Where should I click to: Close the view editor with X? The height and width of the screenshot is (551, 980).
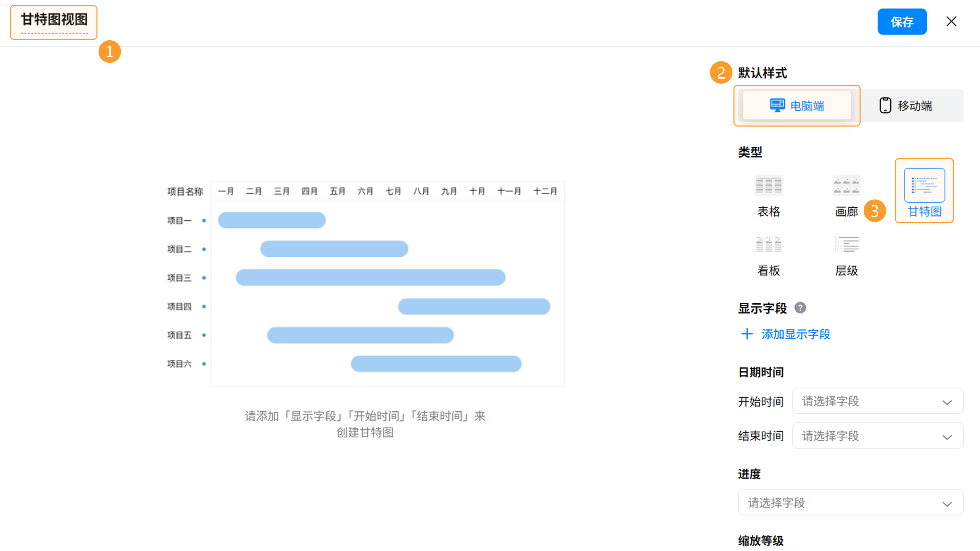[951, 22]
